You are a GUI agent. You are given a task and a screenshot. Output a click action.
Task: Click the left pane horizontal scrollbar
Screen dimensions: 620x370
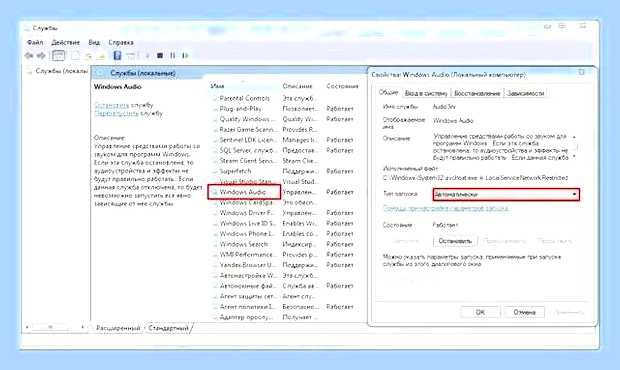55,327
